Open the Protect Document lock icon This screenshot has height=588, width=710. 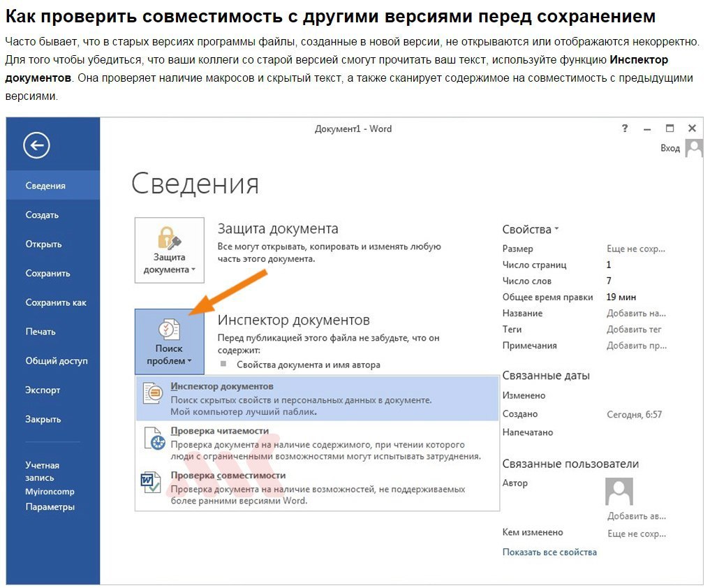pos(169,238)
